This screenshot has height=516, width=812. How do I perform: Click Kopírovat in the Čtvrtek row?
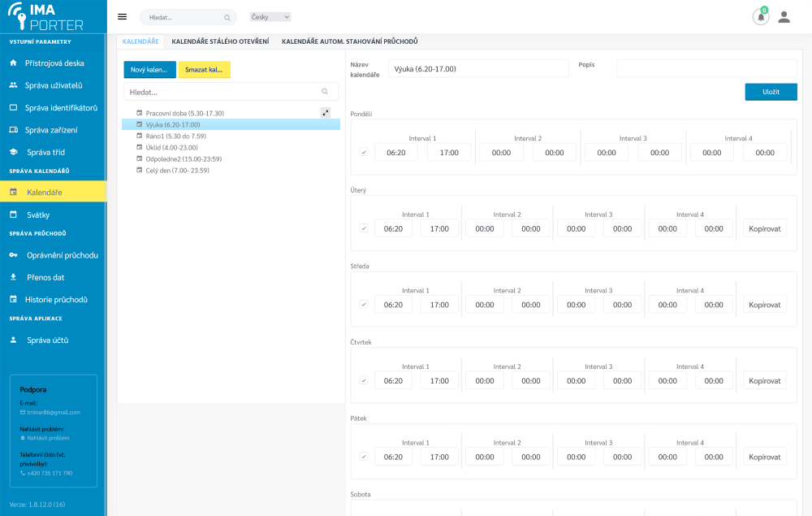click(x=764, y=381)
